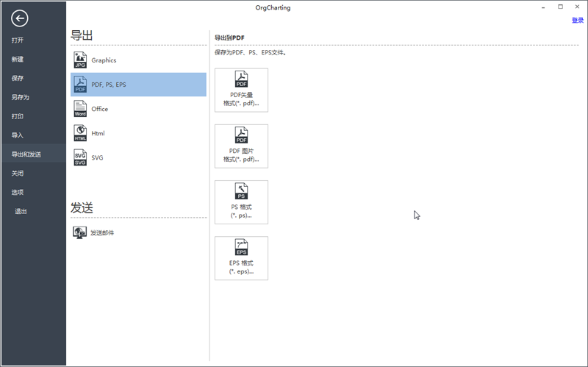Screen dimensions: 588x367
Task: Click the Word Office file icon
Action: point(80,109)
